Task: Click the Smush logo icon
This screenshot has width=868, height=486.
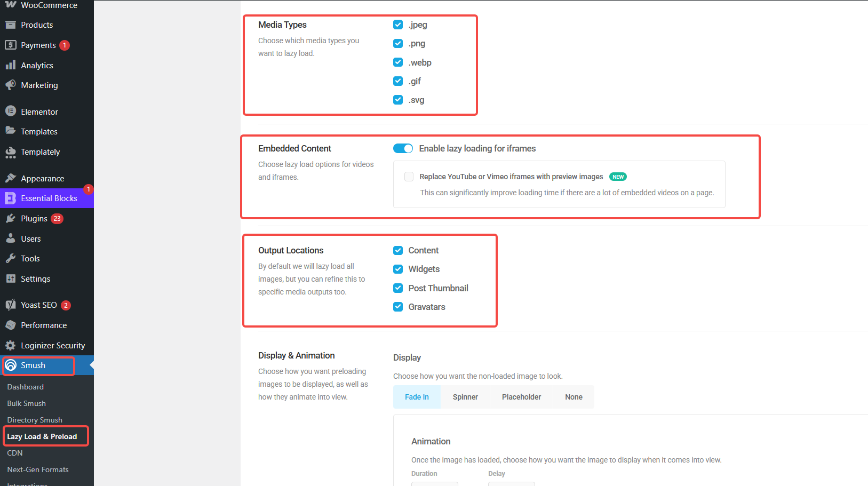Action: tap(11, 365)
